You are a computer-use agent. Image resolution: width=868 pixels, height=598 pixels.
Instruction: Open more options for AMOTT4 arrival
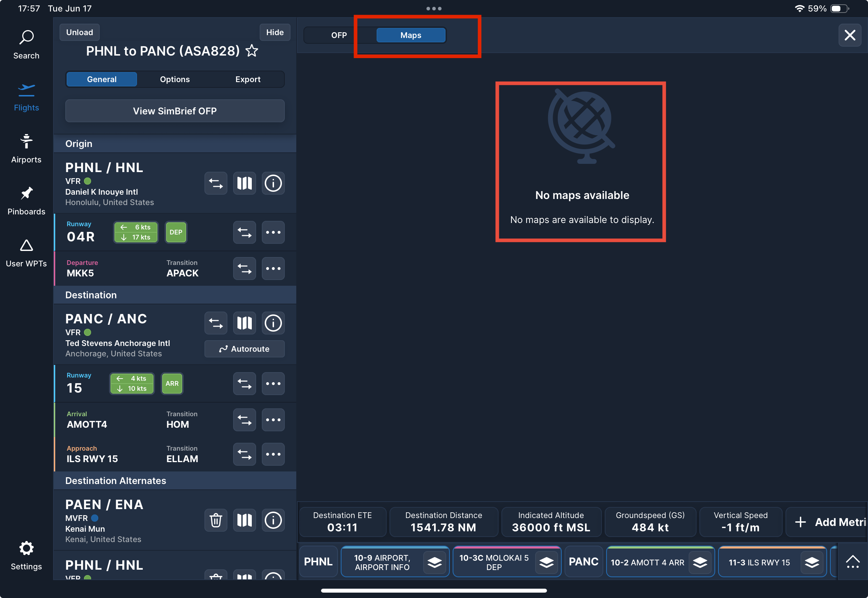[x=273, y=420]
